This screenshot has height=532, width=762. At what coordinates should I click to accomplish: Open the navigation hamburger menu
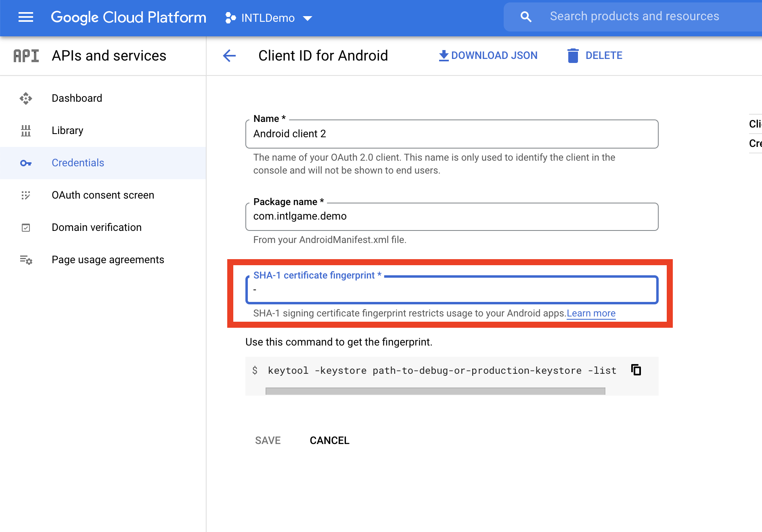pos(25,17)
